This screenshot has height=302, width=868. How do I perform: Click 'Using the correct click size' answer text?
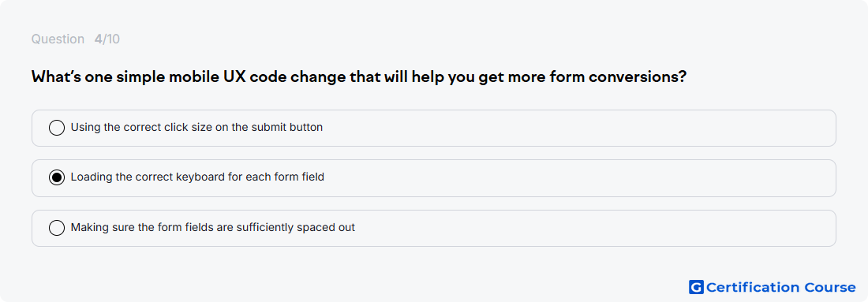pos(196,127)
